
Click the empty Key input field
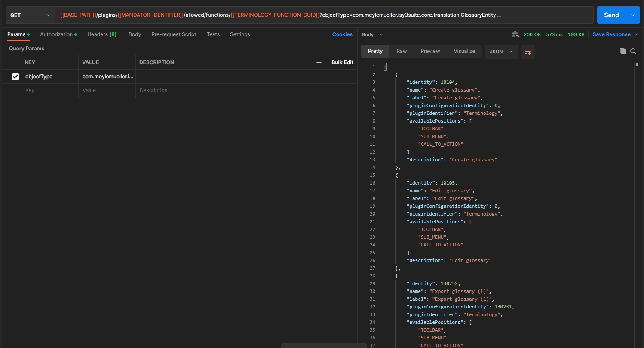tap(49, 90)
